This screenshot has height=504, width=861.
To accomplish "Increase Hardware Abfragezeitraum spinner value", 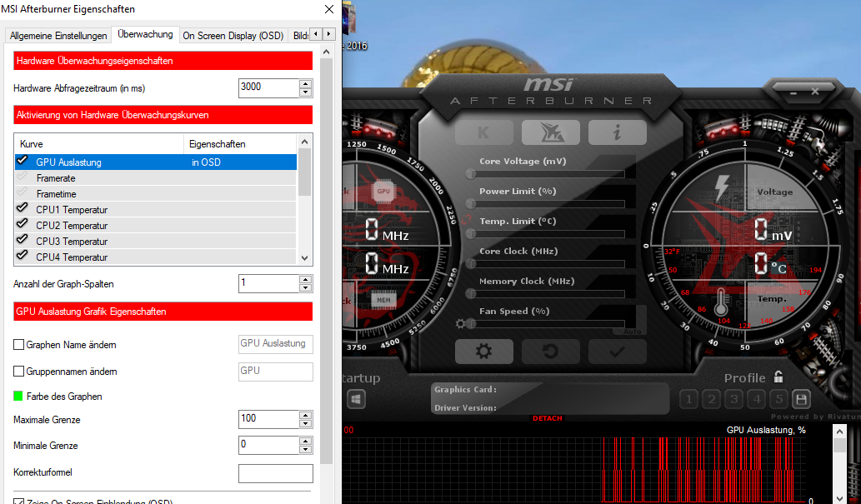I will coord(306,83).
